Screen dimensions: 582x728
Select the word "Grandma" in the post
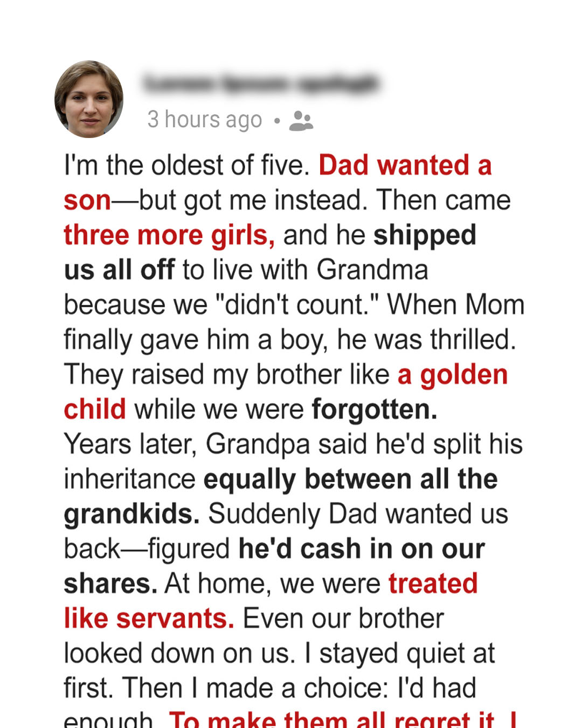372,270
